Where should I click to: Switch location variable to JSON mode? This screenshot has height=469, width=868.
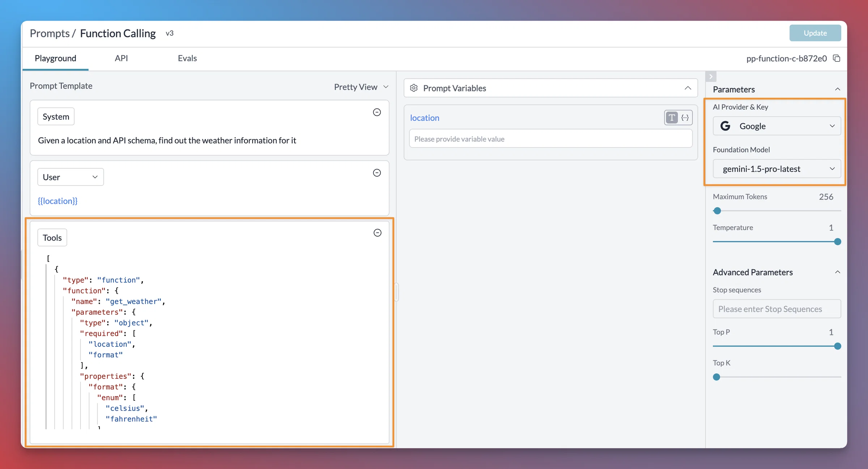(x=685, y=117)
